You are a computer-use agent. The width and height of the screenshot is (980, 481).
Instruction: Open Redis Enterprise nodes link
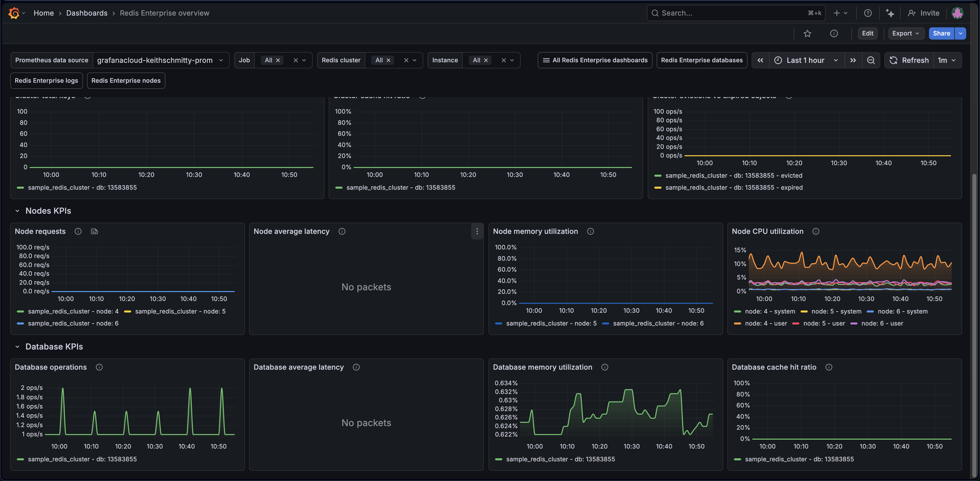(x=126, y=81)
